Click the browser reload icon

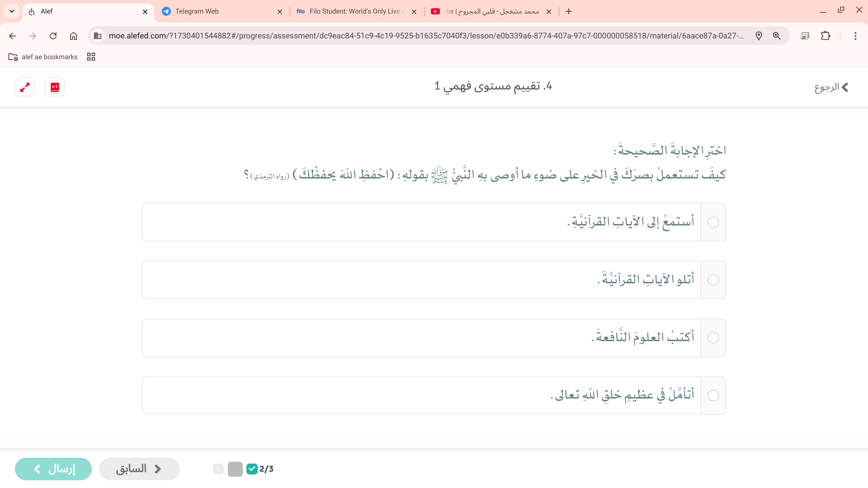(x=53, y=36)
